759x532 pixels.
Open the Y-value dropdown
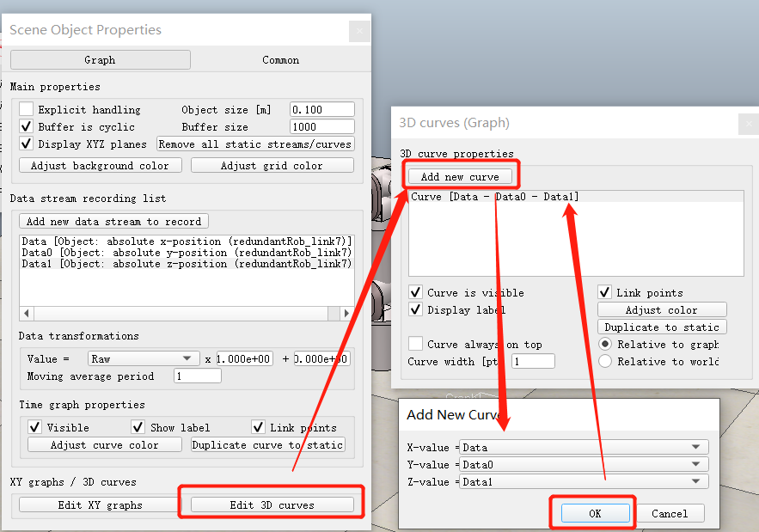(x=584, y=464)
